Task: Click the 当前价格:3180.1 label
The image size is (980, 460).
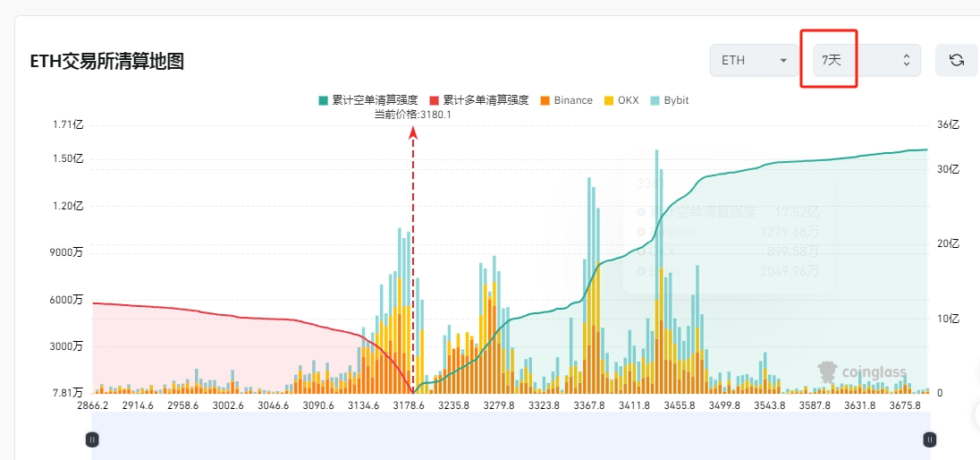Action: tap(412, 114)
